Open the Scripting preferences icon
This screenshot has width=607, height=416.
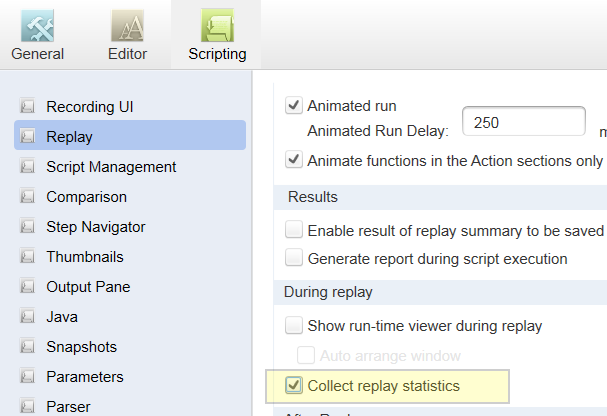click(217, 26)
